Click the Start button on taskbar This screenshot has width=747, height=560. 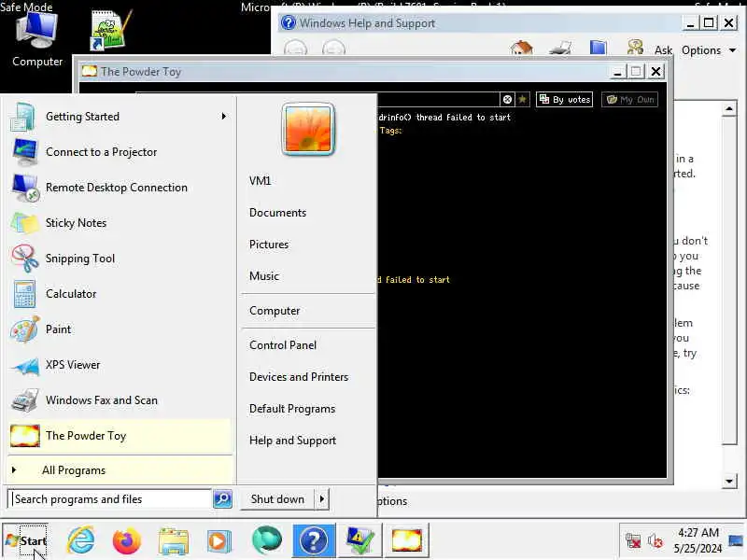(x=26, y=541)
